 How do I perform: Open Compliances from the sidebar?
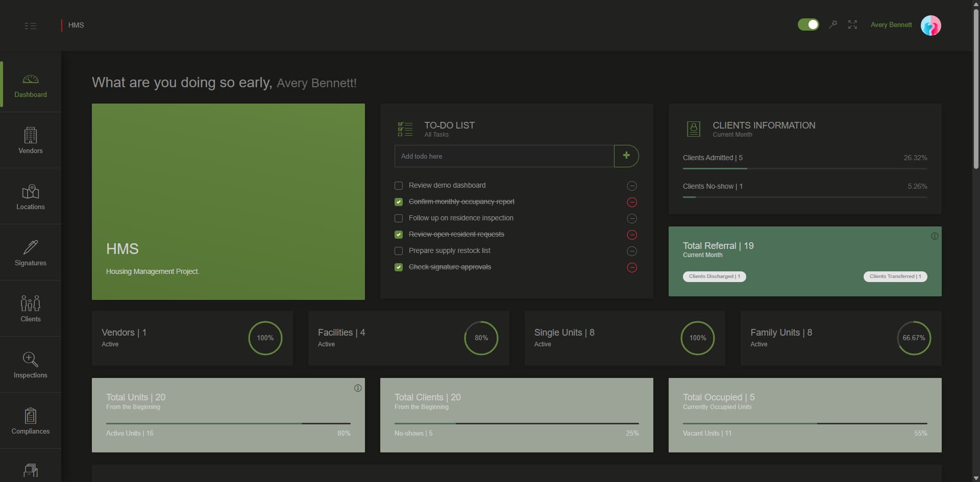(31, 421)
